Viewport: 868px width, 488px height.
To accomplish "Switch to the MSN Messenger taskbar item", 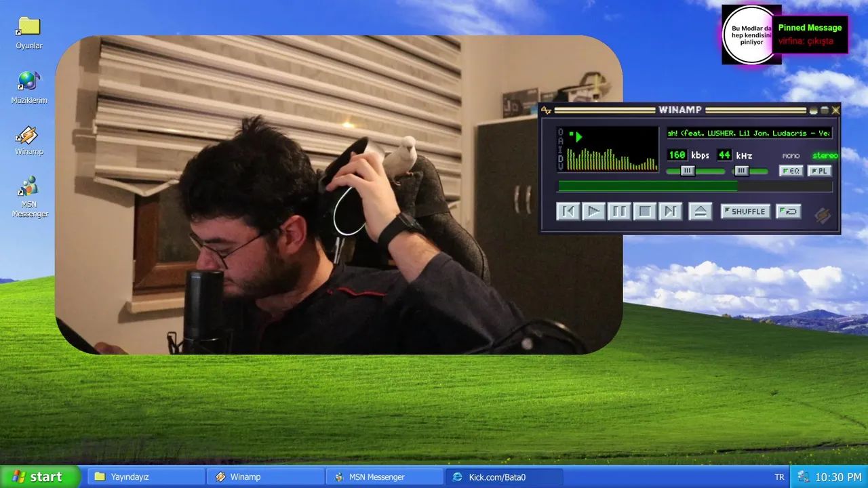I will click(384, 477).
